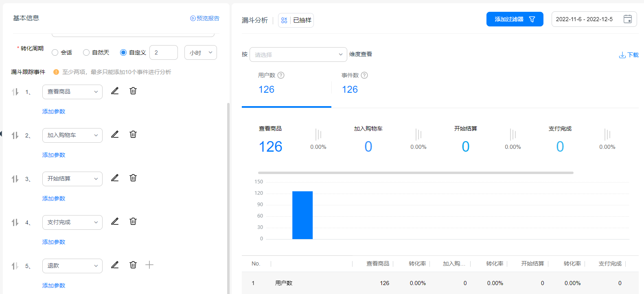Delete the 查看商品 funnel event
The image size is (644, 294).
pos(133,91)
